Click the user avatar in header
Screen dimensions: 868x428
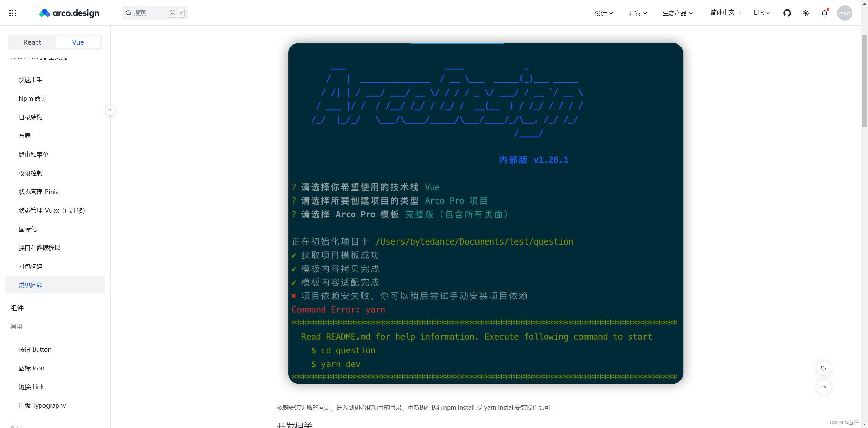coord(845,13)
